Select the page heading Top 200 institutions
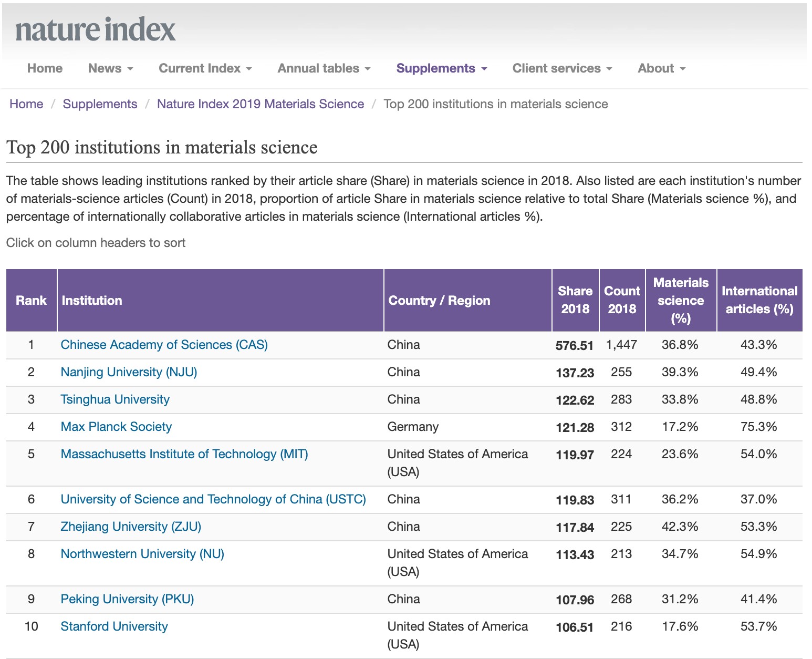 162,148
